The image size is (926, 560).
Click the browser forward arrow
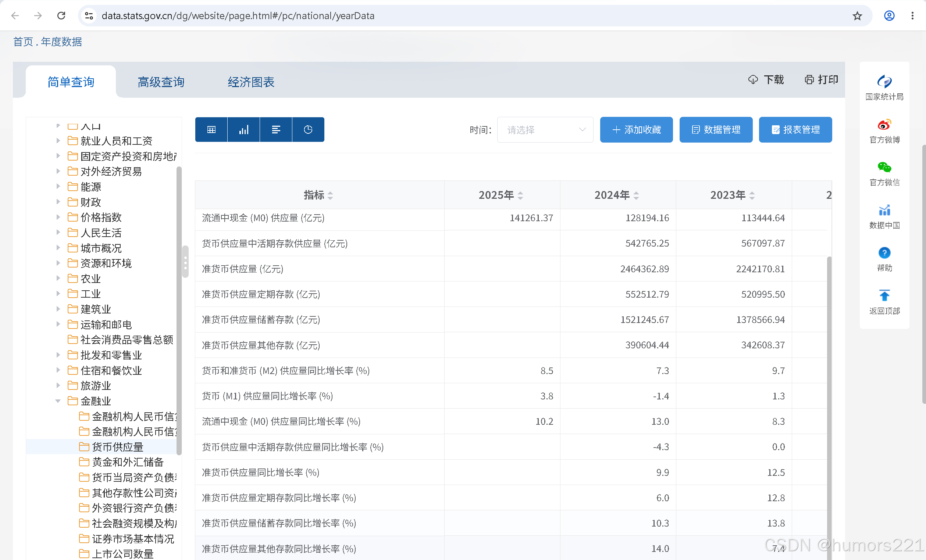coord(38,15)
